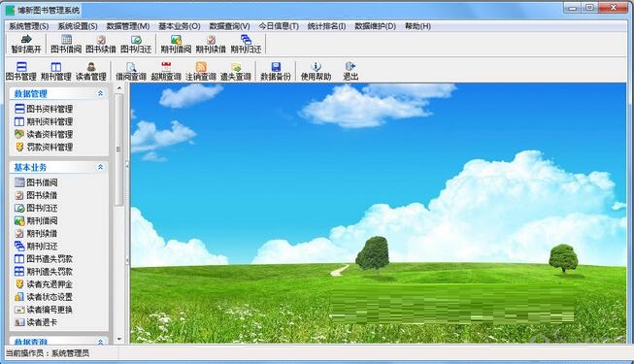Click 数据备份 floppy disk icon
634x364 pixels.
point(276,71)
